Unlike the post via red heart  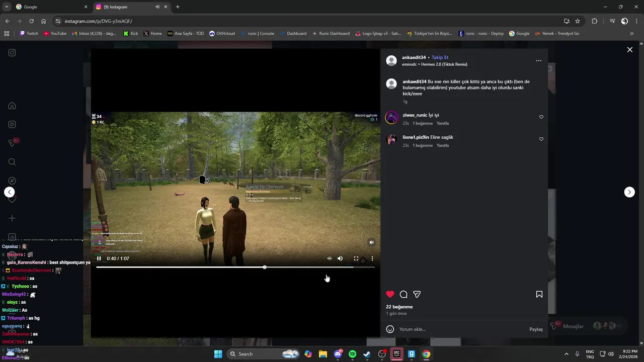point(390,294)
